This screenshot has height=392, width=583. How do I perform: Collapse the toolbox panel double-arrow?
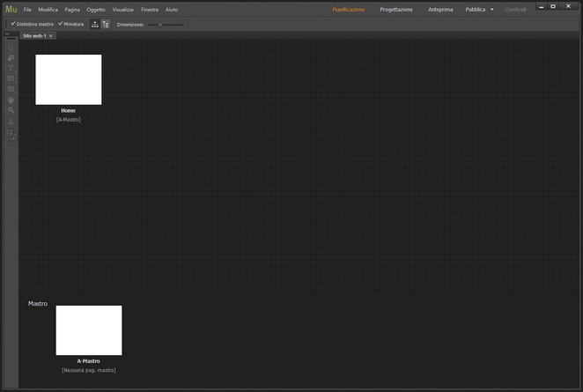(7, 33)
